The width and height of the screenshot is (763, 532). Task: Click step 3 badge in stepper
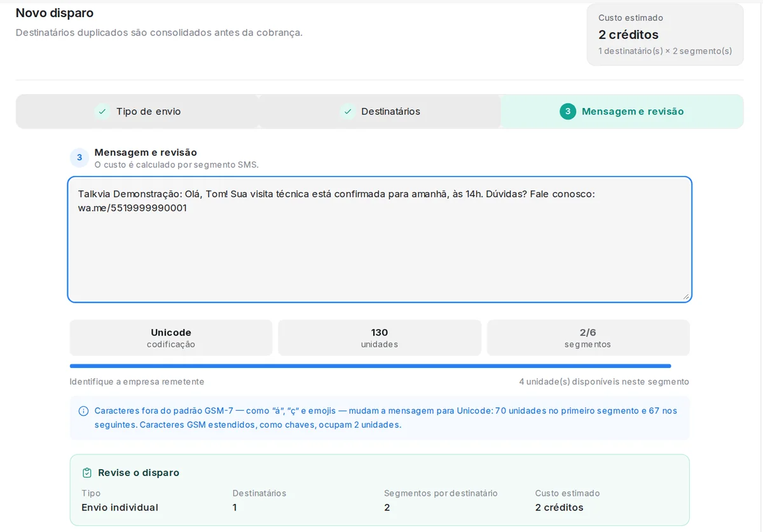[568, 111]
